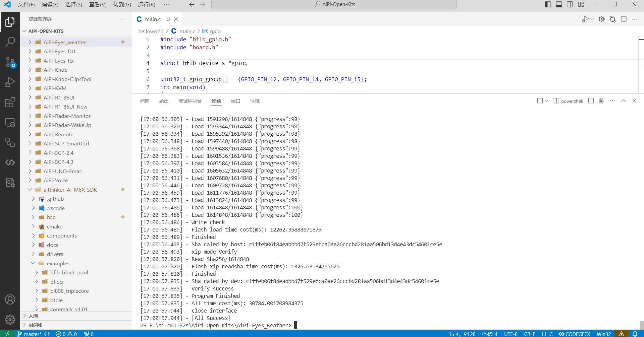Viewport: 644px width, 337px height.
Task: Click errors and warnings count in status bar
Action: coord(66,334)
